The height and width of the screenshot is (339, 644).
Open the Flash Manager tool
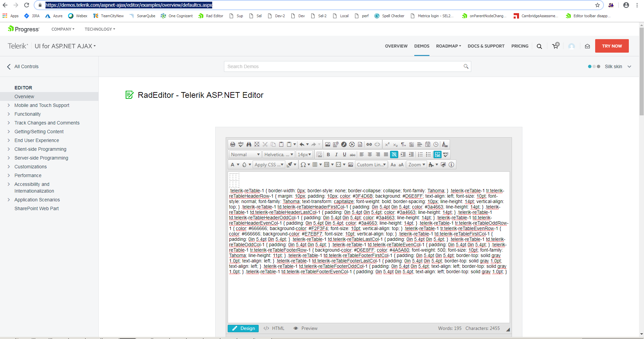tap(344, 144)
